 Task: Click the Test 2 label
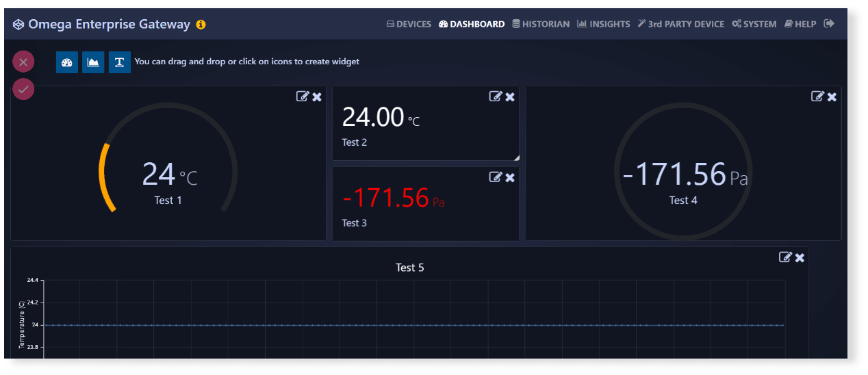point(355,142)
